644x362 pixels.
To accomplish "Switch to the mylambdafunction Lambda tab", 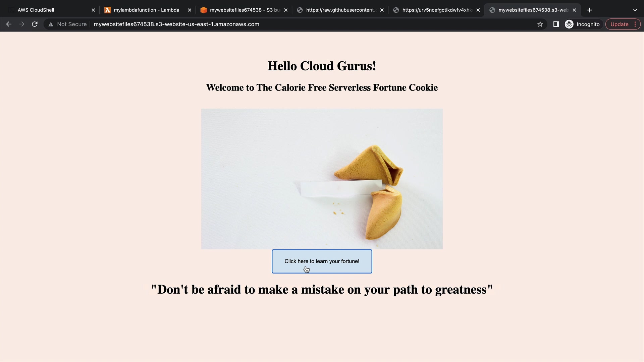I will tap(147, 10).
